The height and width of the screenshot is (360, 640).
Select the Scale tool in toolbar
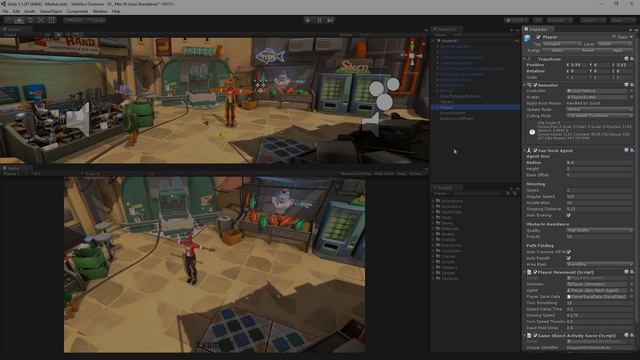coord(41,20)
